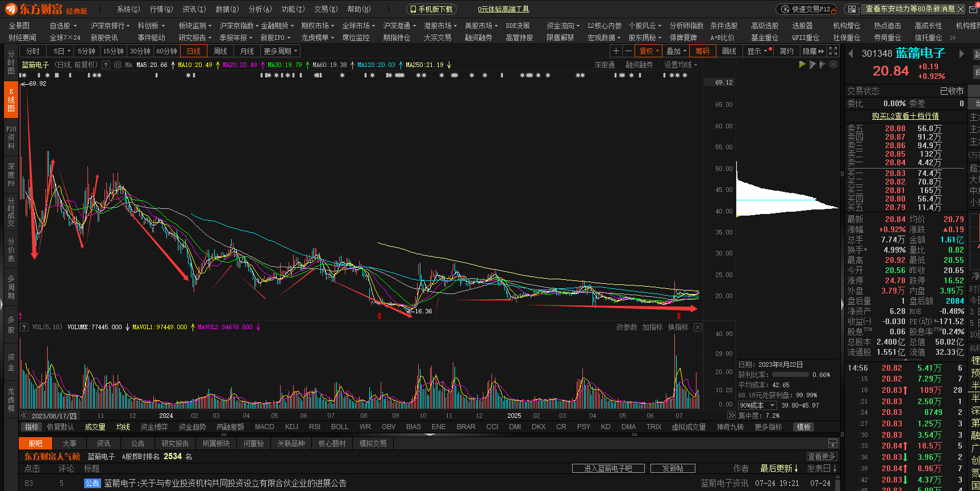Open chart settings gear near top-right of chart
The height and width of the screenshot is (491, 980).
[833, 65]
